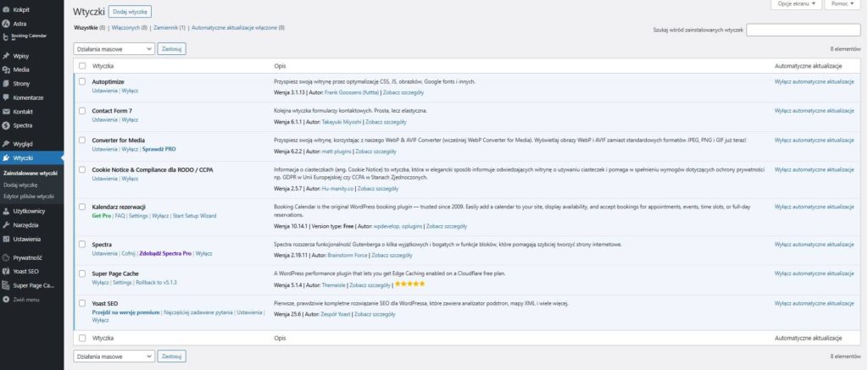Open Yoast SEO sidebar icon
Viewport: 868px width, 370px height.
click(6, 271)
